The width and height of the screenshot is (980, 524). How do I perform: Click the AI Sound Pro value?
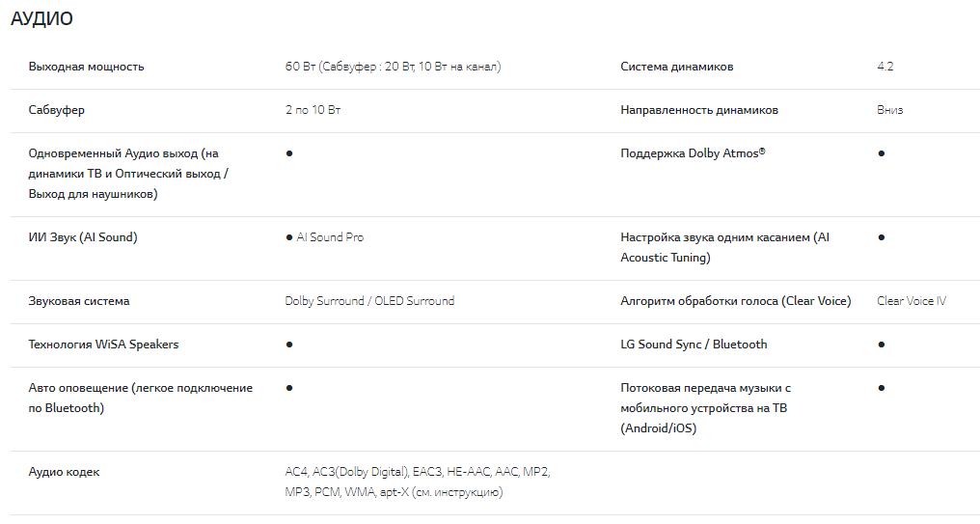(329, 237)
